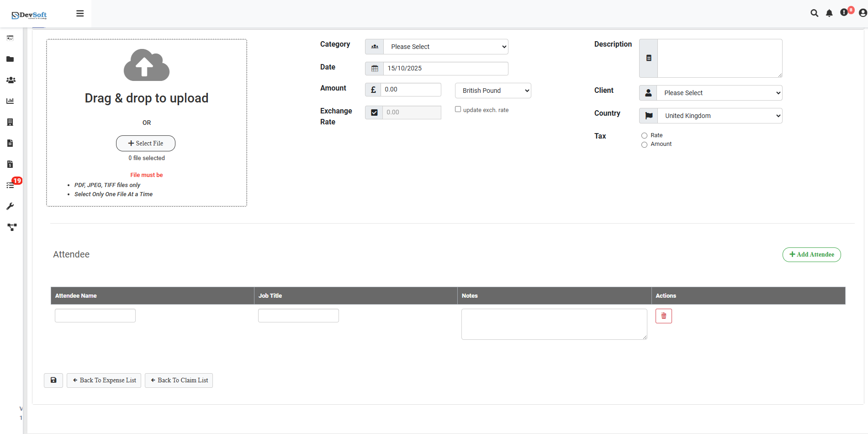
Task: Click the sidebar folder icon
Action: tap(10, 59)
